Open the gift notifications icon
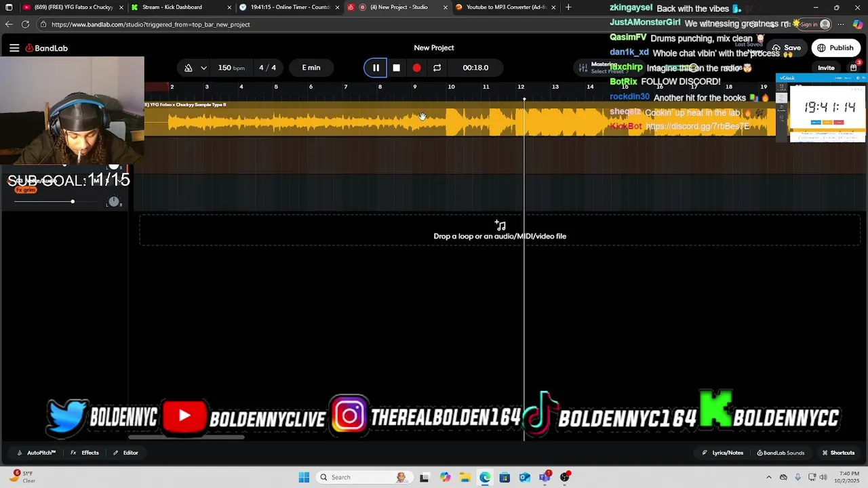This screenshot has width=868, height=488. [x=854, y=68]
